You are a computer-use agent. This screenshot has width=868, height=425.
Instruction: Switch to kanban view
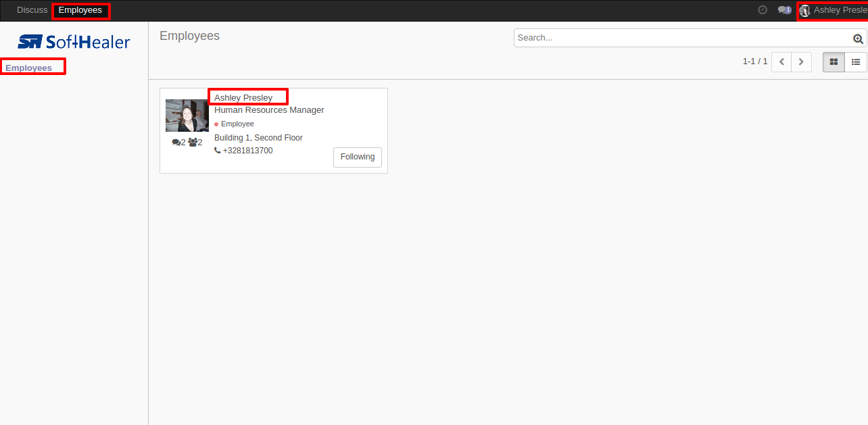(x=834, y=61)
